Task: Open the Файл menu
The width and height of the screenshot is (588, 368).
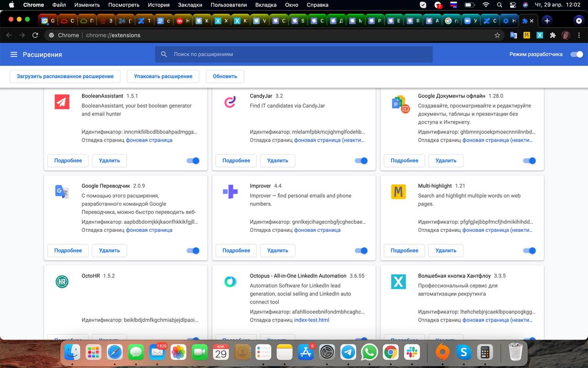Action: 59,5
